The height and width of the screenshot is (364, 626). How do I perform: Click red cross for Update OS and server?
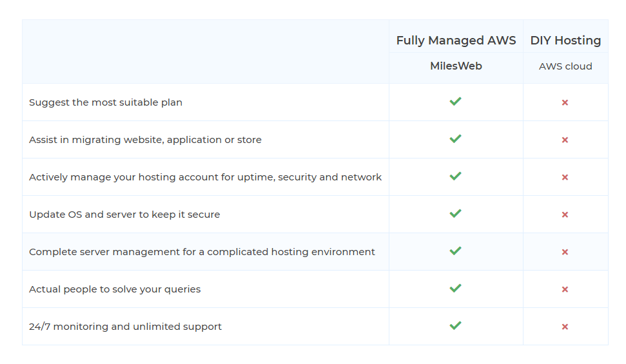[x=565, y=215]
